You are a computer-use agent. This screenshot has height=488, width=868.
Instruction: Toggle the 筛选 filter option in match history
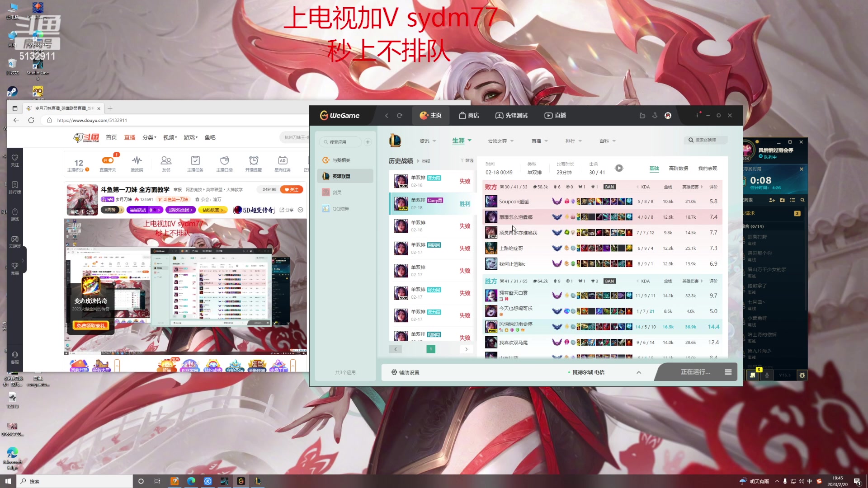click(467, 160)
